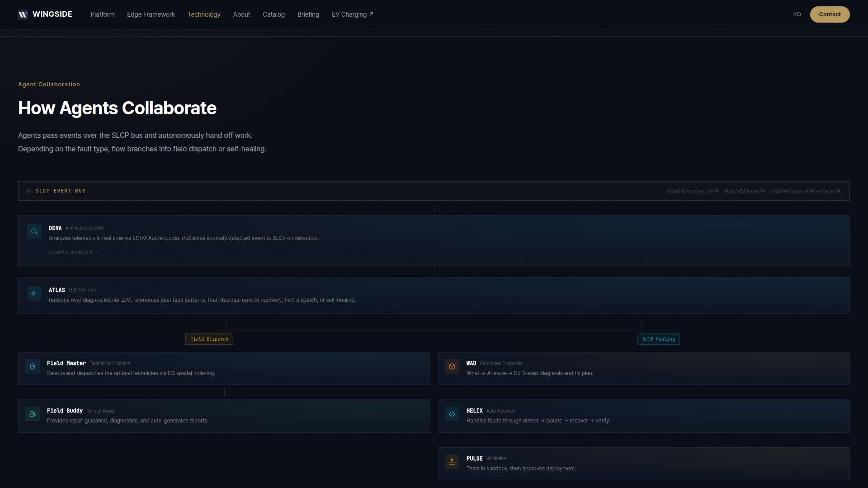The width and height of the screenshot is (868, 488).
Task: Click the Agent Collaboration section label
Action: pyautogui.click(x=49, y=84)
